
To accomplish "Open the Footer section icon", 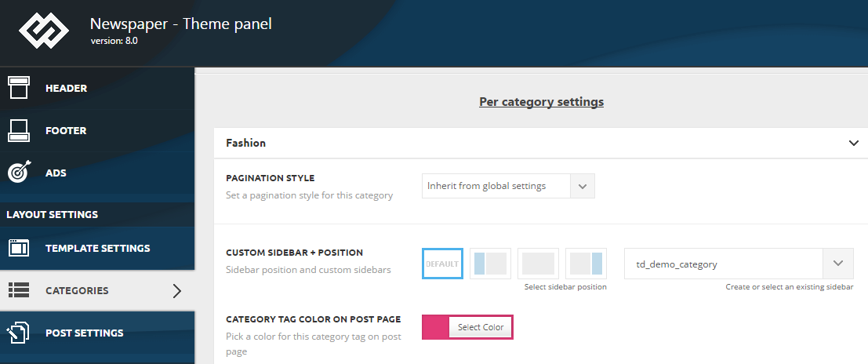I will point(18,131).
